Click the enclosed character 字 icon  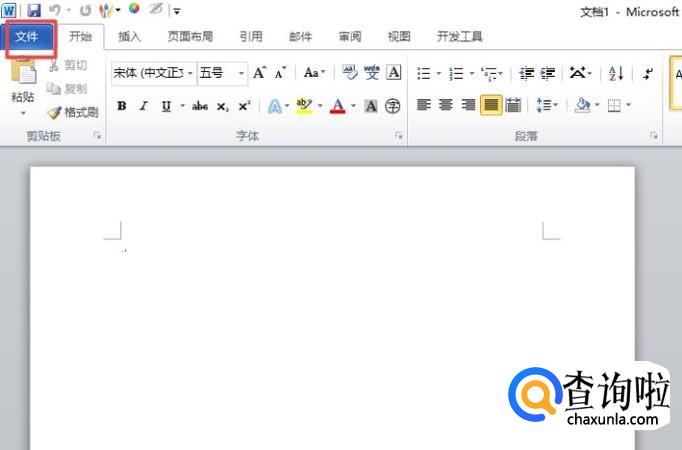tap(393, 106)
